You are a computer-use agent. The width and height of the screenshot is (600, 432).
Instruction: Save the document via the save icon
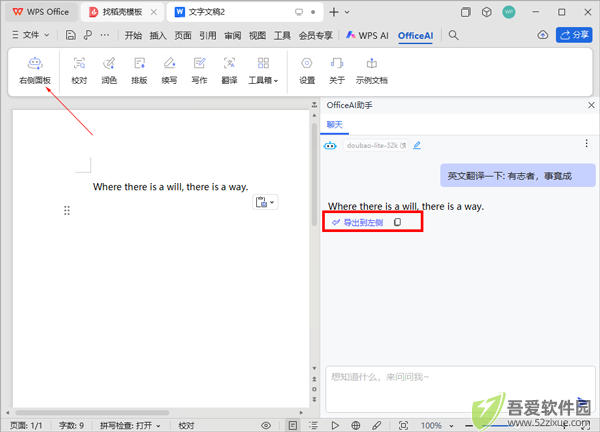tap(70, 35)
